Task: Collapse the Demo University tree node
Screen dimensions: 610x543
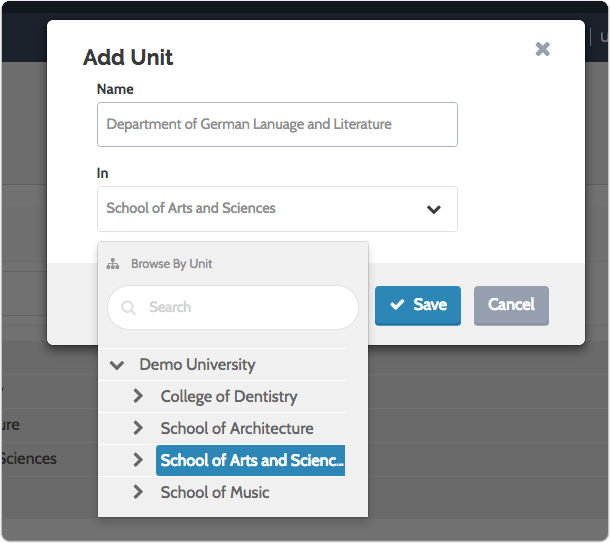Action: click(118, 365)
